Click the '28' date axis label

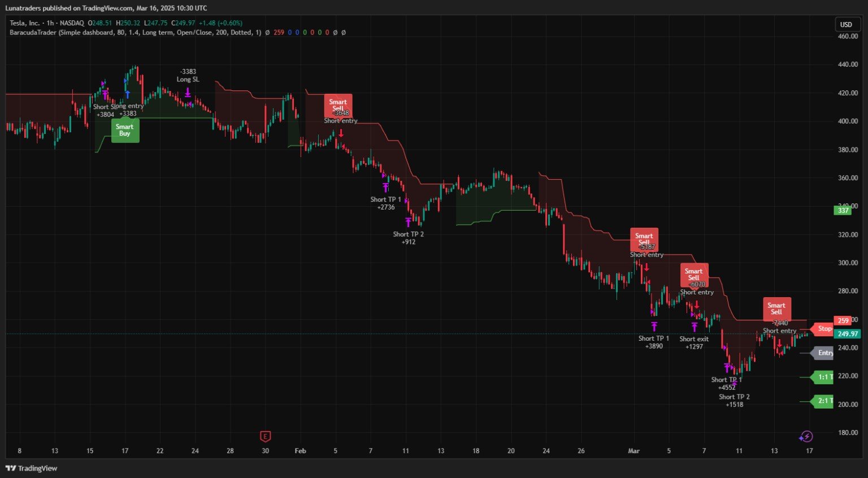(230, 451)
